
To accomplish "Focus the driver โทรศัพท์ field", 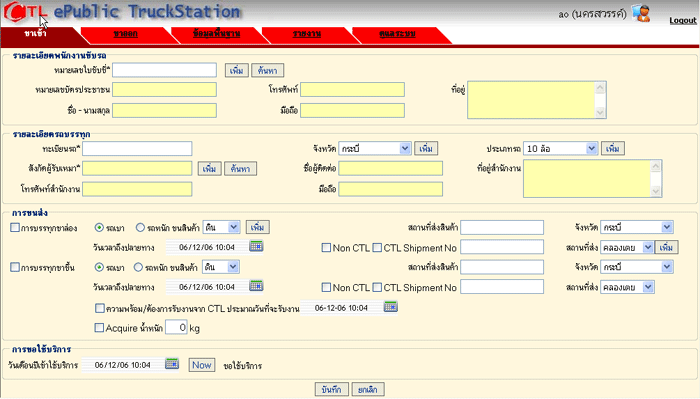I will coord(352,89).
